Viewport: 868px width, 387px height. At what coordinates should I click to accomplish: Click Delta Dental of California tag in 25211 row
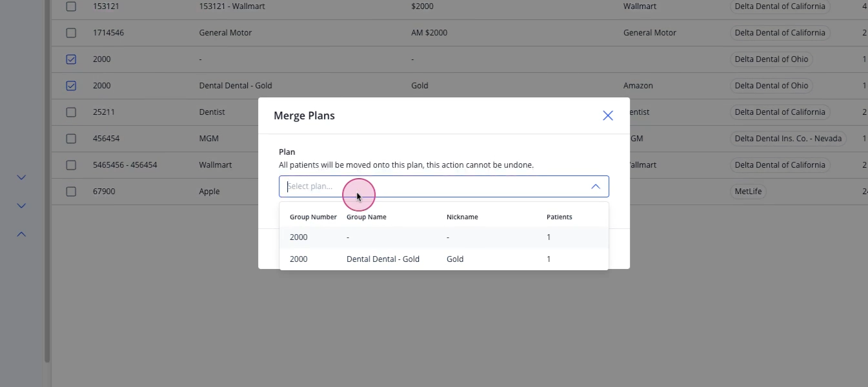780,112
